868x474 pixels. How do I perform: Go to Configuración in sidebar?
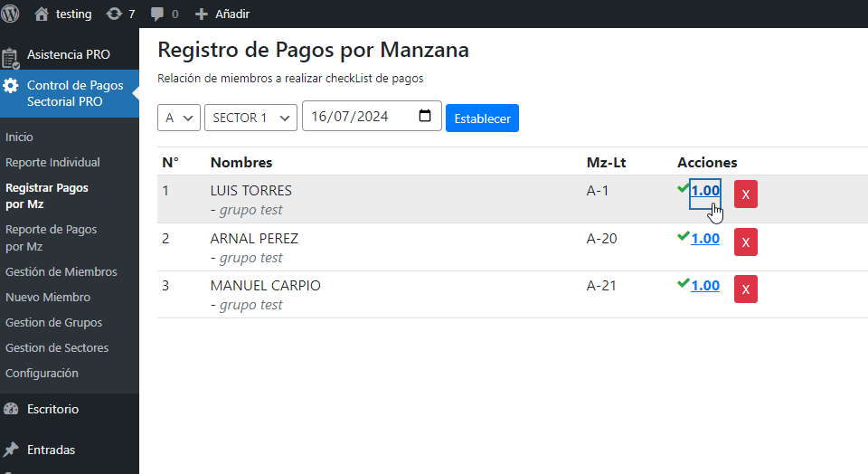(42, 374)
